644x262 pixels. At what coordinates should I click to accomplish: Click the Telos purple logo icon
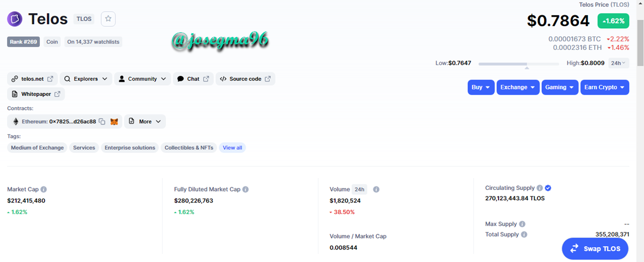pos(15,20)
